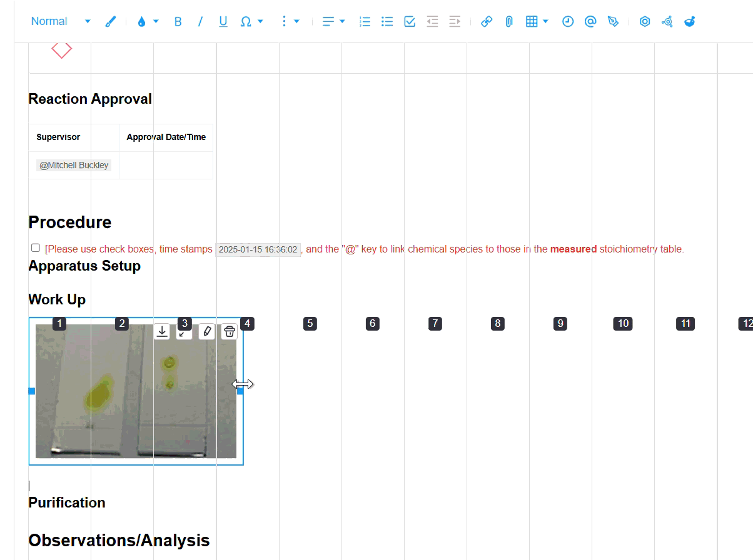Toggle the numbered list format
This screenshot has height=560, width=753.
tap(365, 22)
